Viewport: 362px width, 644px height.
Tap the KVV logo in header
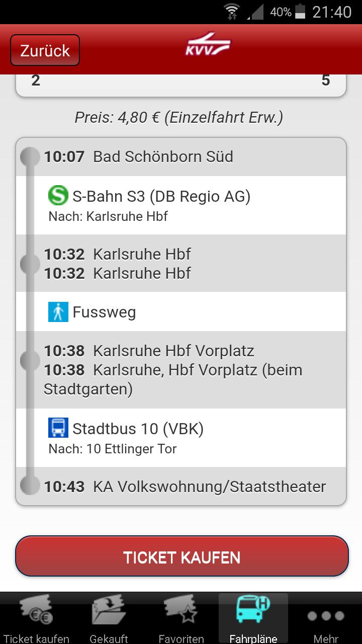207,45
